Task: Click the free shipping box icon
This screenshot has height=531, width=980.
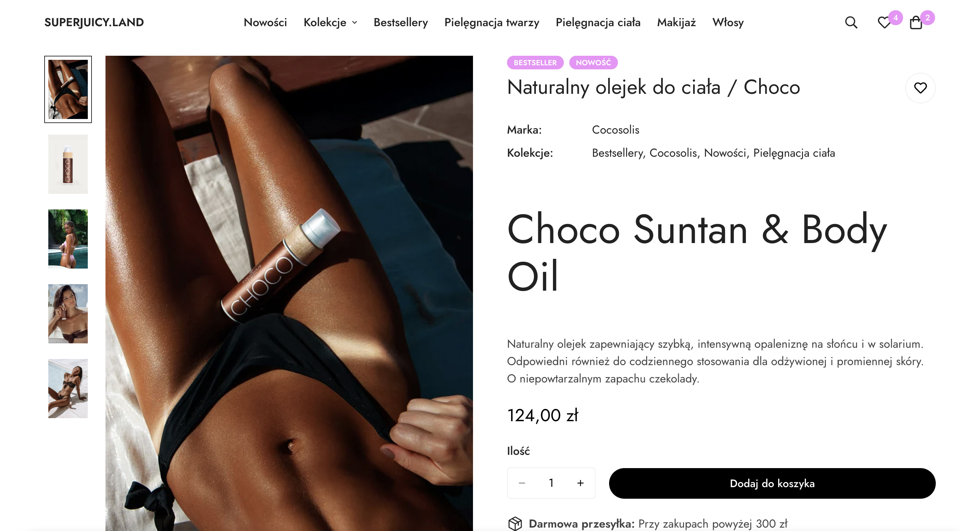Action: [x=515, y=524]
